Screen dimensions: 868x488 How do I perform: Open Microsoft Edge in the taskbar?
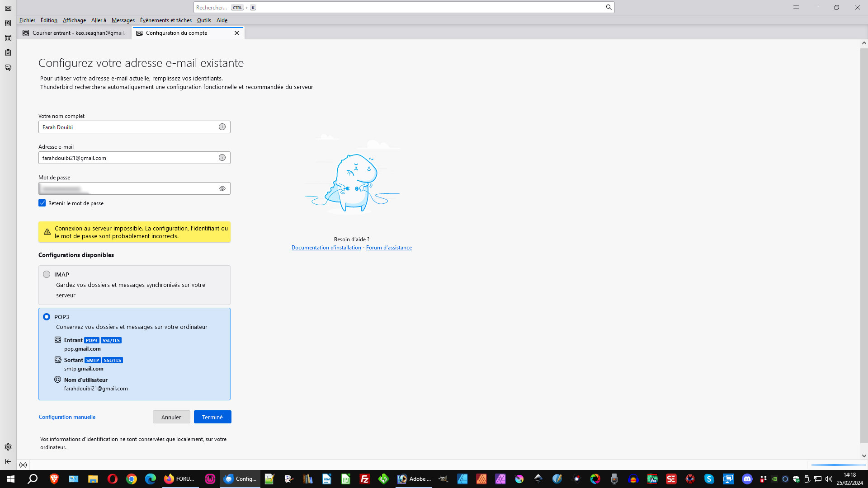(x=151, y=479)
